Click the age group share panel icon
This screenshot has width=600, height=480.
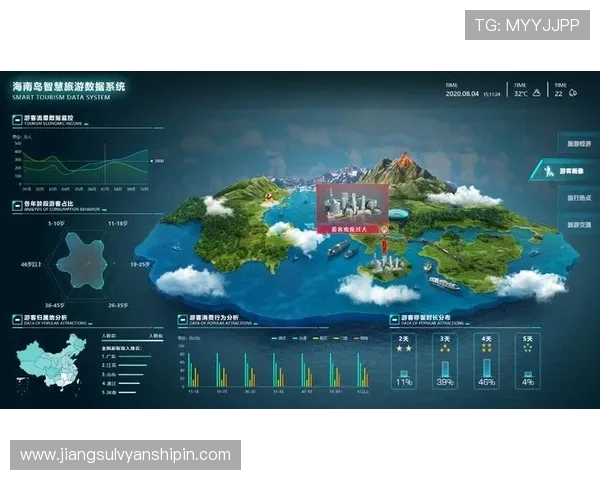(17, 206)
